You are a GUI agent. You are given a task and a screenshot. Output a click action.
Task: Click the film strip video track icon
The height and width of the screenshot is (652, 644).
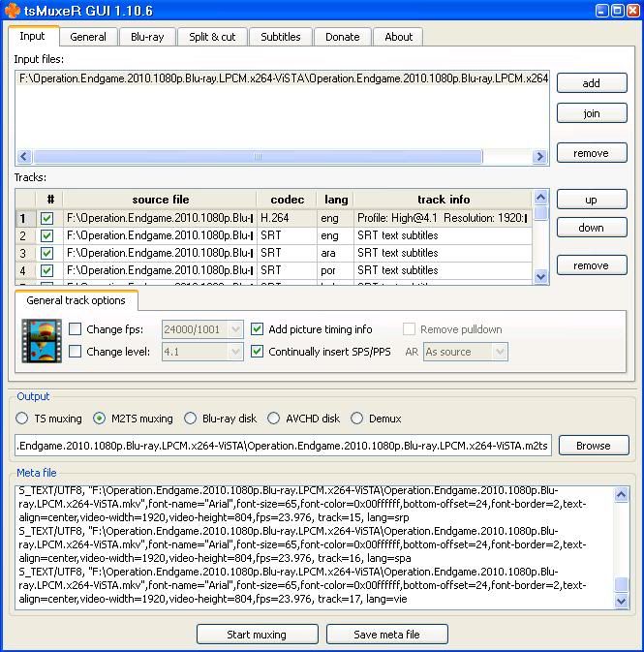42,341
